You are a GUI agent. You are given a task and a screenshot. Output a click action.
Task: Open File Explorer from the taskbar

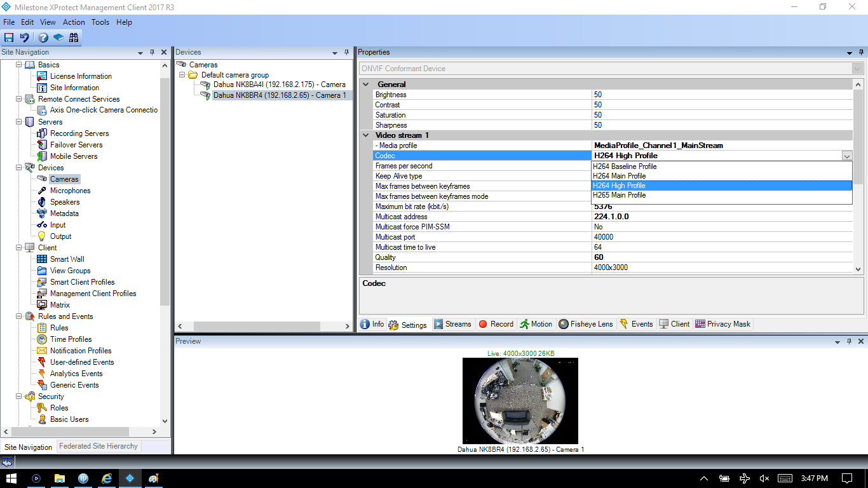(x=60, y=478)
